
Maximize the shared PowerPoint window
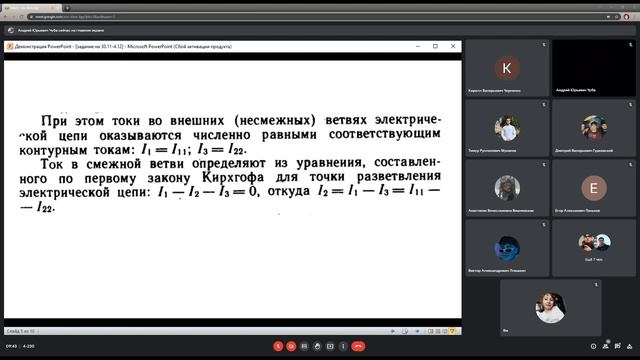pos(436,47)
